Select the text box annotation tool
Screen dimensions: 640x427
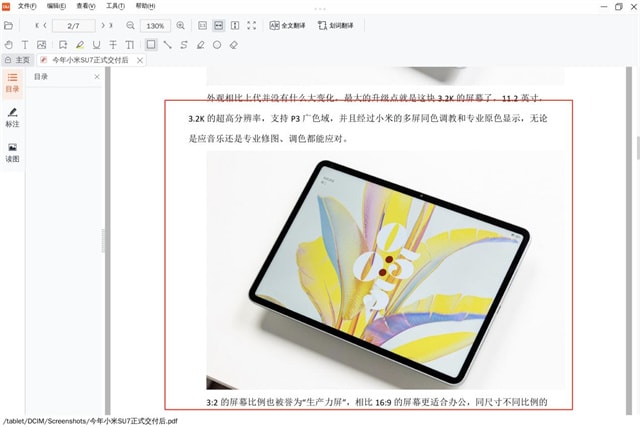pyautogui.click(x=130, y=45)
